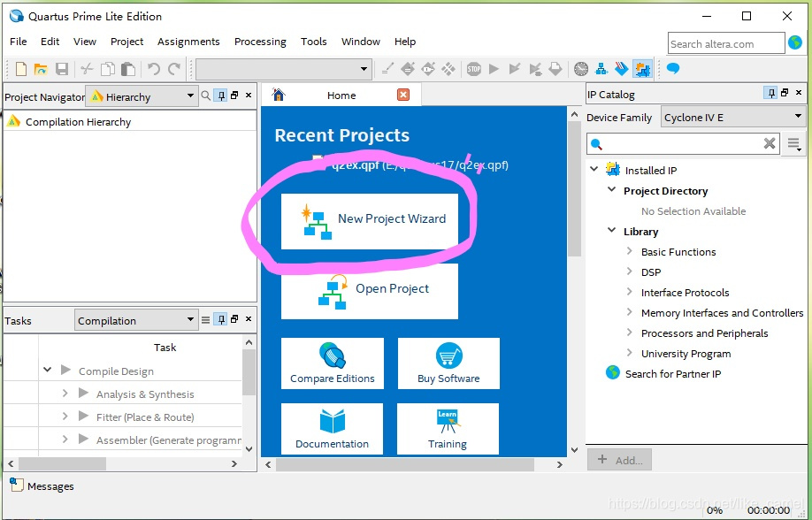Click the Open folder toolbar icon
Viewport: 812px width, 520px height.
tap(41, 69)
